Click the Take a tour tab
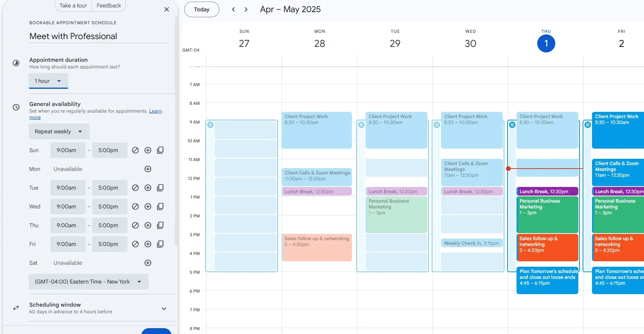This screenshot has height=334, width=644. [x=73, y=5]
